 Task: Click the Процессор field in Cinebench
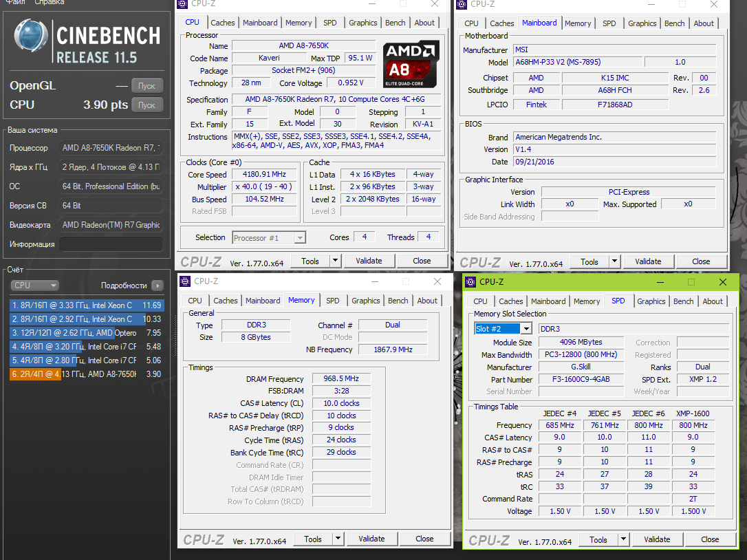(x=111, y=148)
